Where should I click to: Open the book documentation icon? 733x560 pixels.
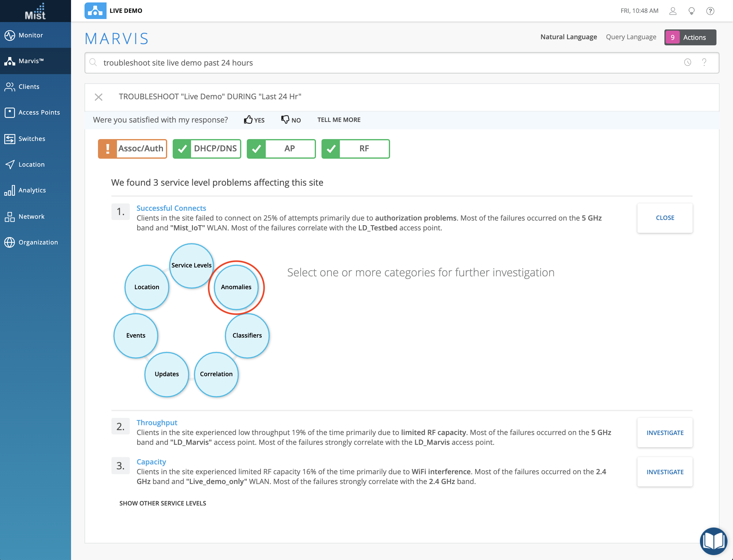pyautogui.click(x=713, y=541)
